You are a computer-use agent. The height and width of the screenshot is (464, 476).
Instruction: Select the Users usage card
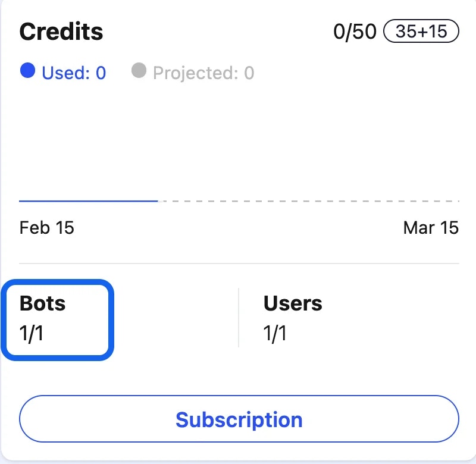pos(292,318)
